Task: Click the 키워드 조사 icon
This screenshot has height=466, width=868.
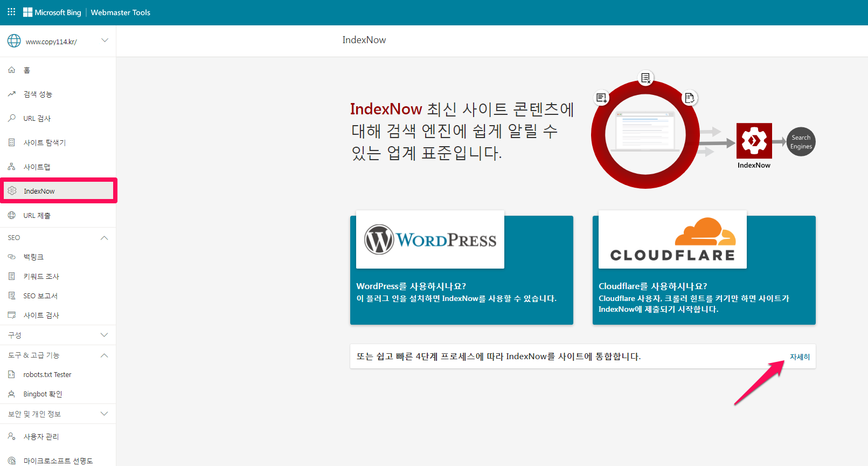Action: pyautogui.click(x=12, y=276)
